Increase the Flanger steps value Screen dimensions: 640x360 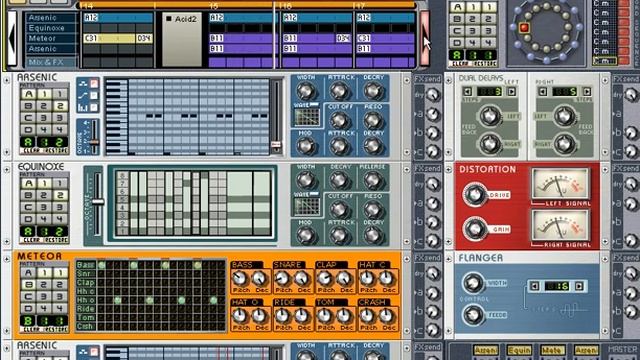[x=579, y=286]
